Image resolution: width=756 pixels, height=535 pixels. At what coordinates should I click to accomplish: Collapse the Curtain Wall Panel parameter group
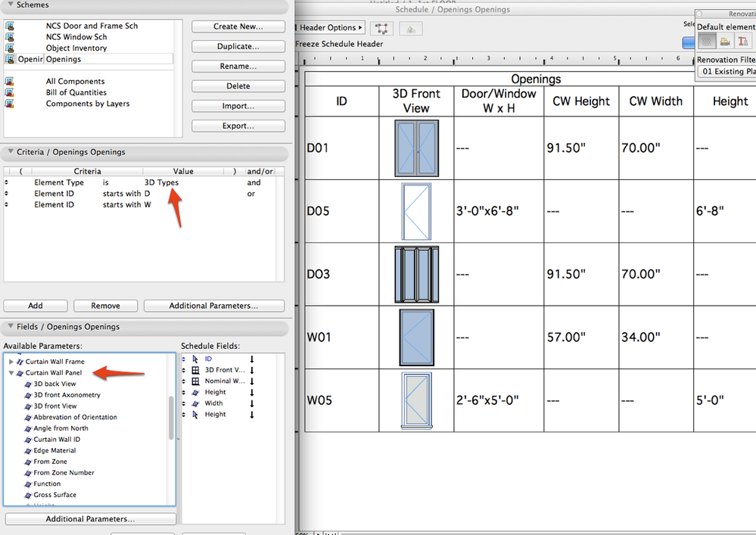tap(11, 373)
